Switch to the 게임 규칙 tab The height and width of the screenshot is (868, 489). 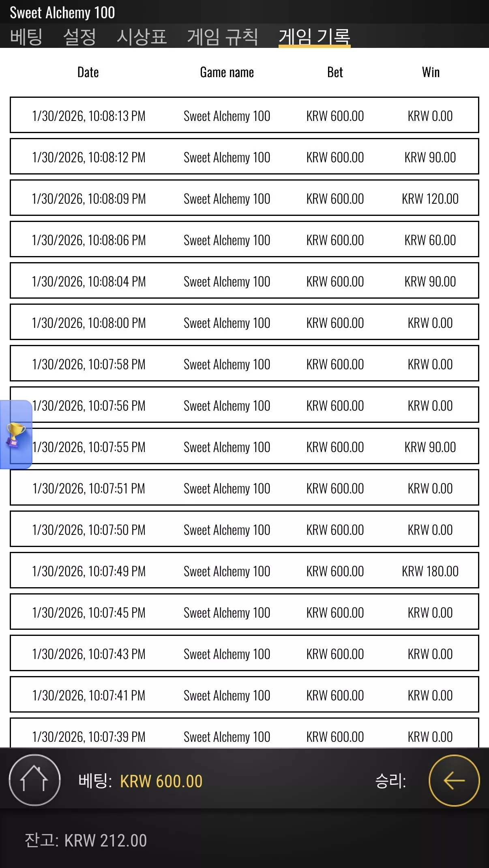223,37
